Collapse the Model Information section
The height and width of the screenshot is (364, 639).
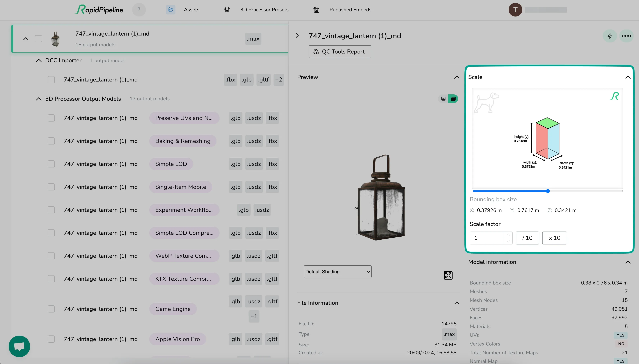pyautogui.click(x=628, y=262)
